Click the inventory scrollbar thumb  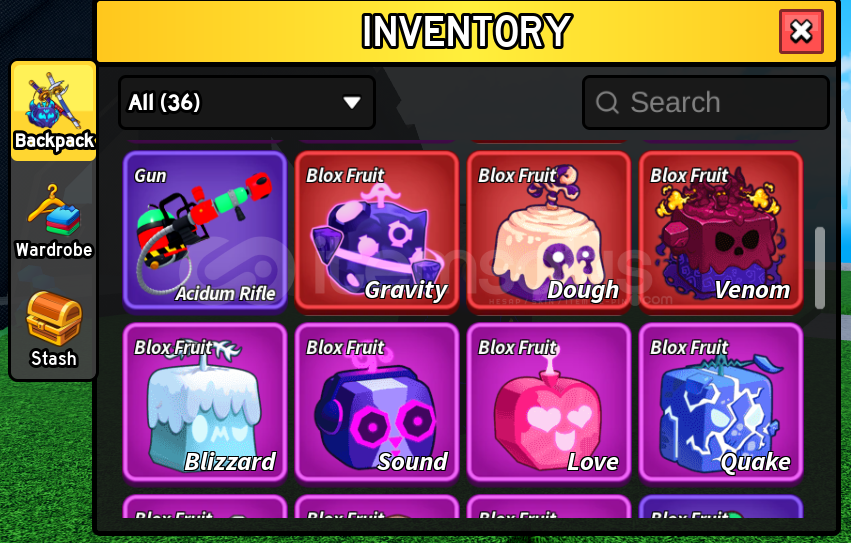pos(820,268)
